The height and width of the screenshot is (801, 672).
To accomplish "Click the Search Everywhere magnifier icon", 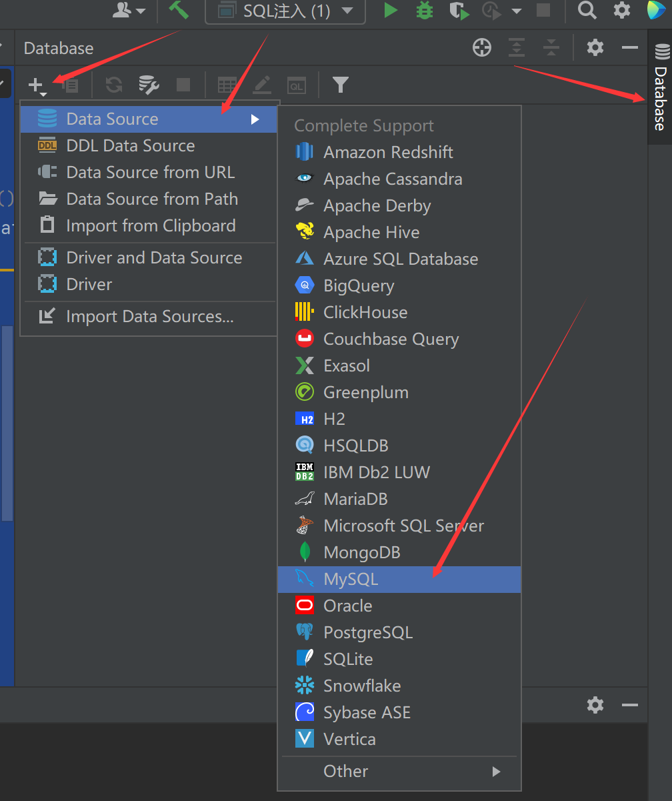I will (x=587, y=10).
